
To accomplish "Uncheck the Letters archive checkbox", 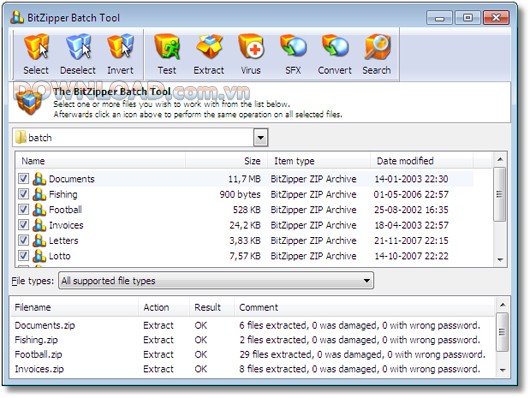I will coord(23,240).
